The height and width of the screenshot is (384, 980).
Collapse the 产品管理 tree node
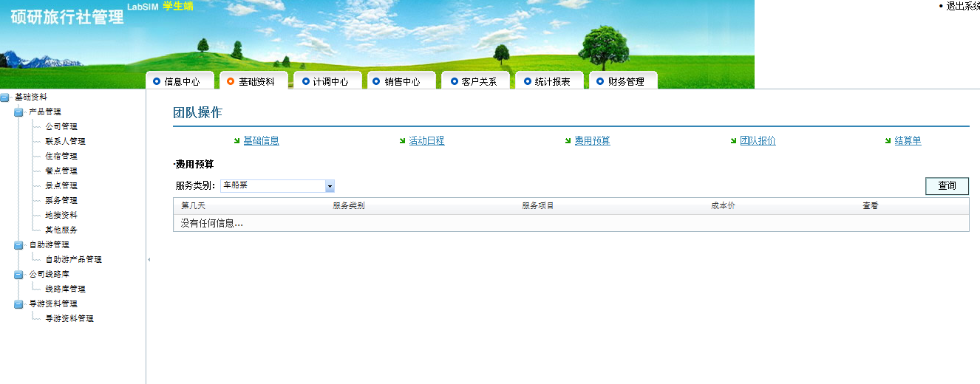18,112
